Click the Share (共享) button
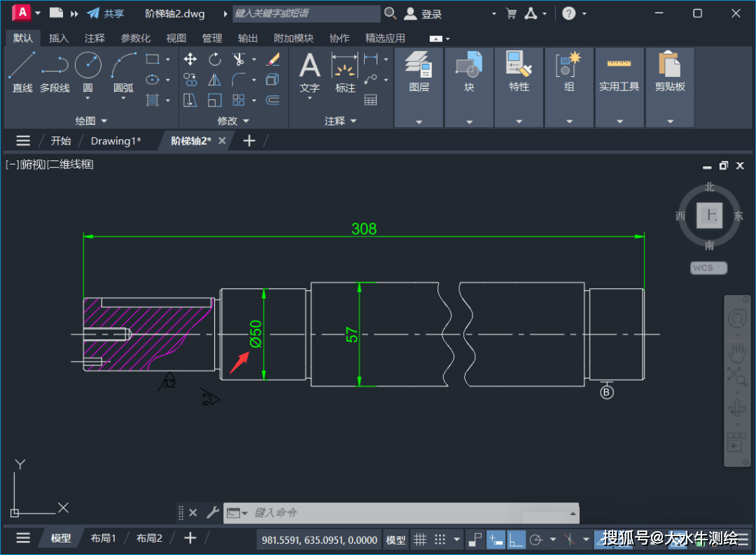 click(x=106, y=13)
